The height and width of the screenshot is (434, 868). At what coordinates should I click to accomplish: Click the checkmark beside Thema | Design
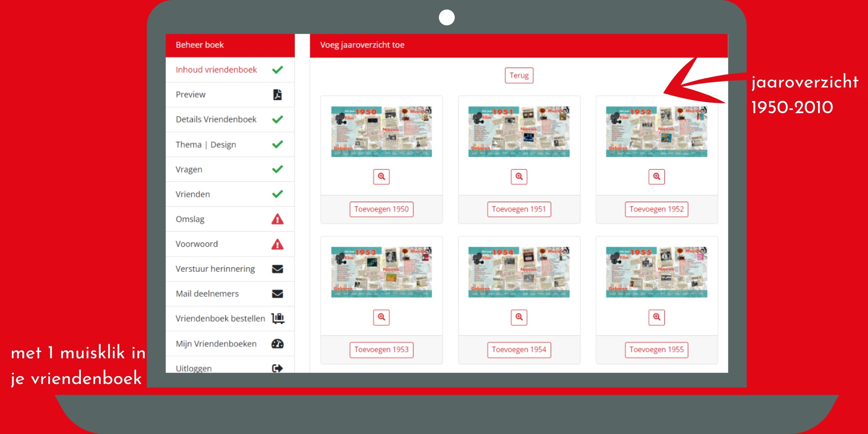277,144
